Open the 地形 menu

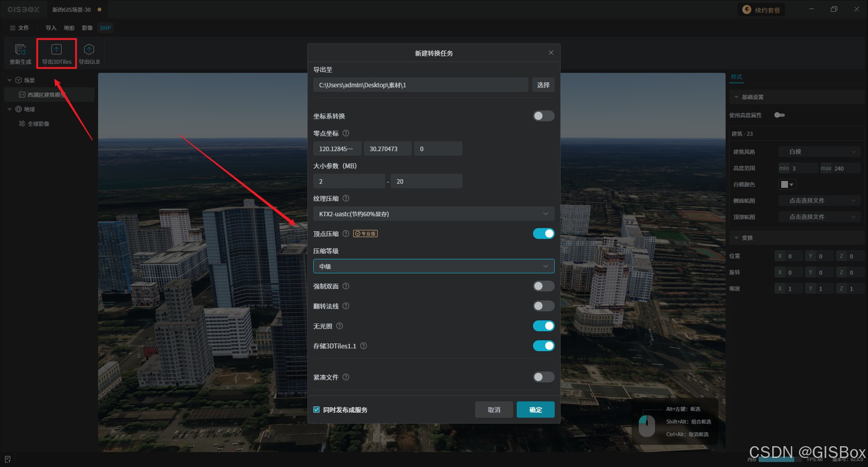click(69, 28)
